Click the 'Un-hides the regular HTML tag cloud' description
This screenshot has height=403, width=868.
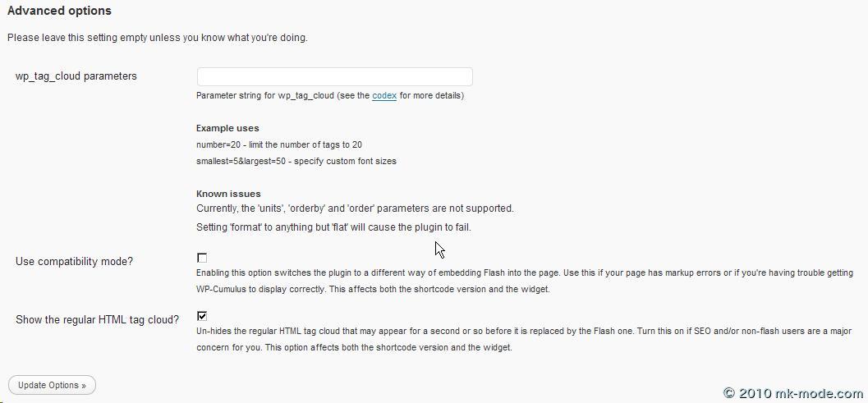(524, 339)
